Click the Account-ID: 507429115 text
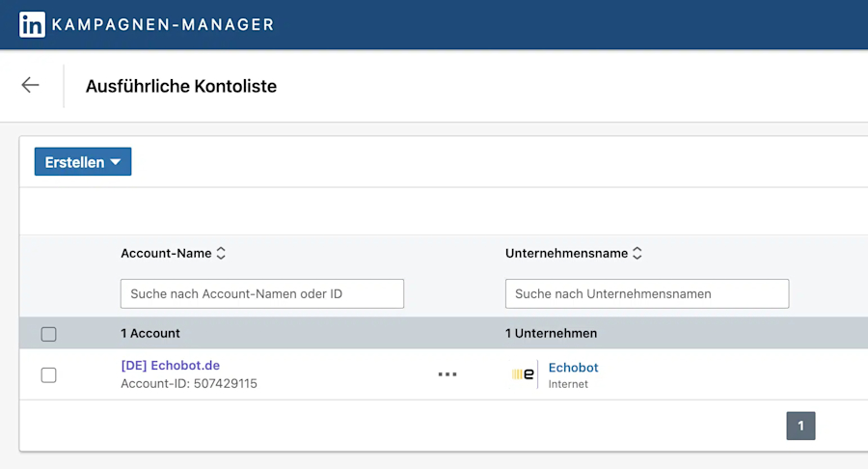 tap(189, 384)
